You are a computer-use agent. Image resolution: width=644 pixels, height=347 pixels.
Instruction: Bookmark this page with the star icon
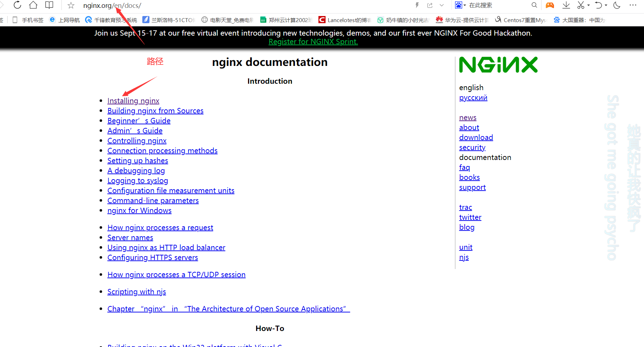pos(71,5)
